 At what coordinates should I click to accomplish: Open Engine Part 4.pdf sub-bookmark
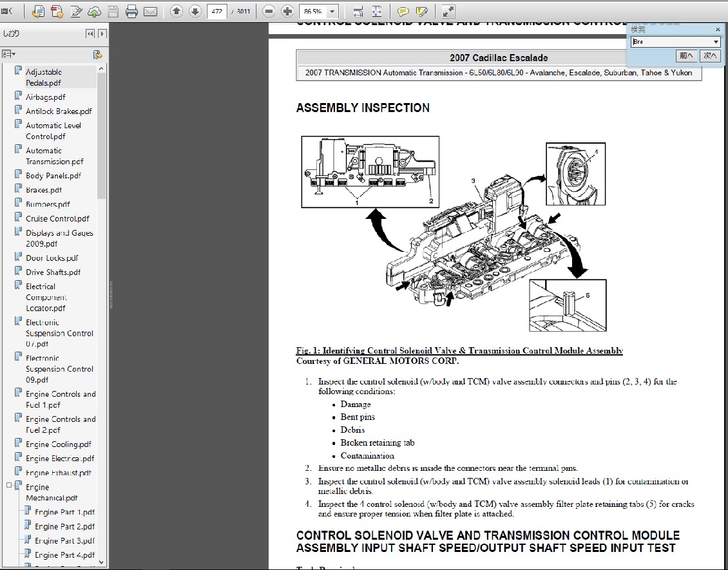64,555
